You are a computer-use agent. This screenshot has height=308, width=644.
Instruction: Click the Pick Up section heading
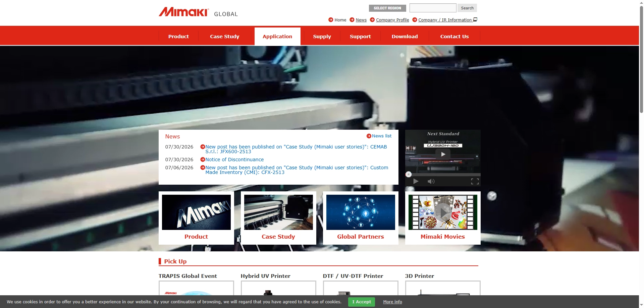(x=175, y=261)
